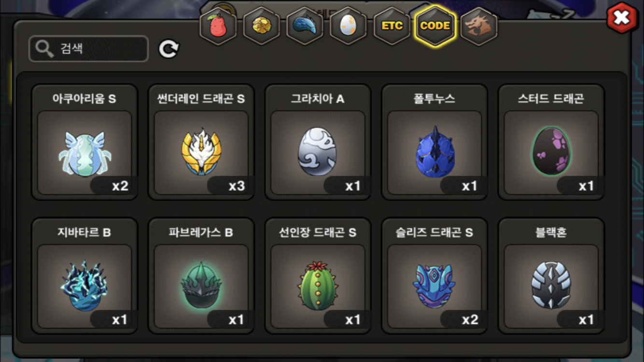Open the dragon head category tab
Image resolution: width=644 pixels, height=362 pixels.
point(478,26)
